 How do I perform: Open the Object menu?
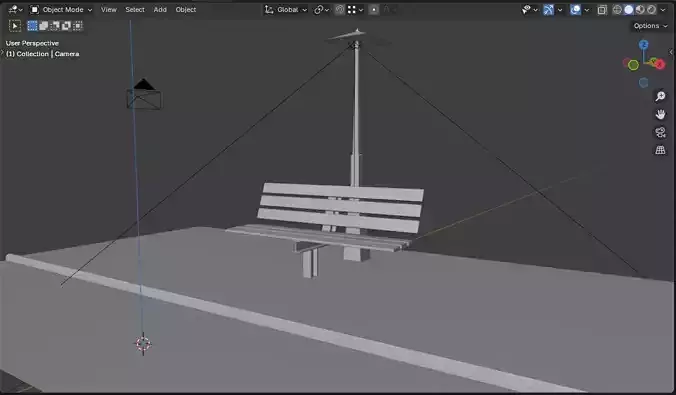[x=186, y=9]
